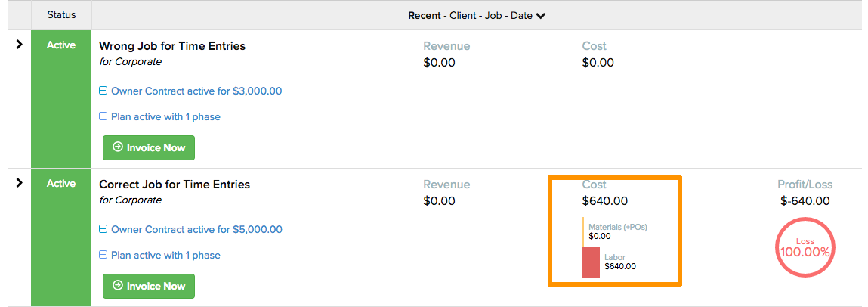
Task: Click arrow icon in Correct Job Invoice Now
Action: [x=117, y=286]
